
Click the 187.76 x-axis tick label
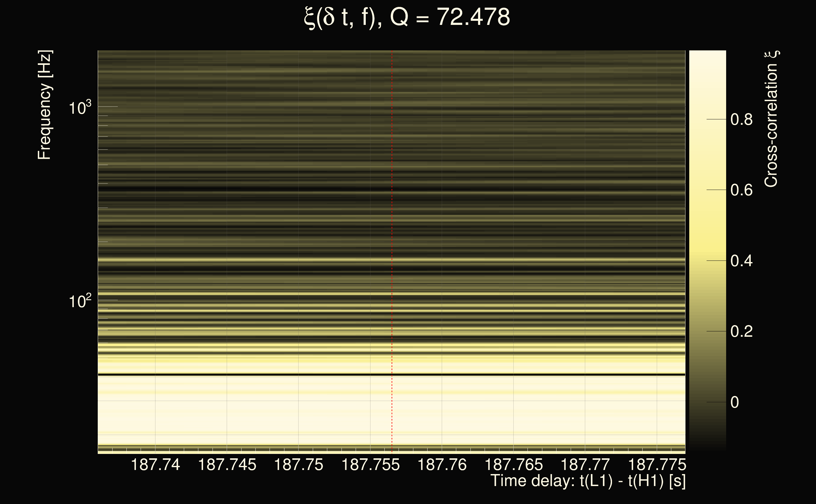coord(442,465)
